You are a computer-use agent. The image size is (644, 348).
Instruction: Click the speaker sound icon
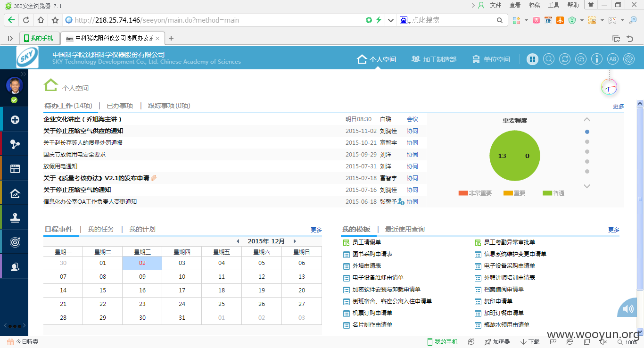628,309
